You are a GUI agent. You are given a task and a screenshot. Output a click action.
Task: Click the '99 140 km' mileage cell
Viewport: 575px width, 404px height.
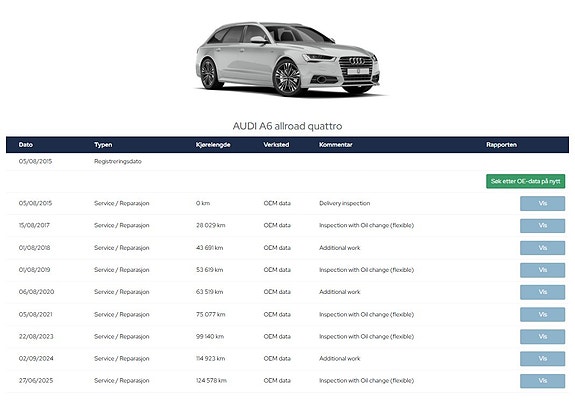coord(210,337)
